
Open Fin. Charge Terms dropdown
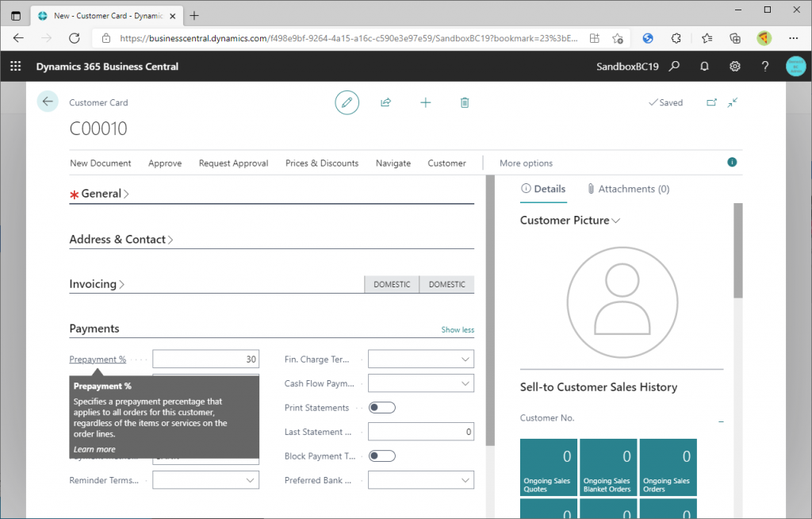(465, 359)
